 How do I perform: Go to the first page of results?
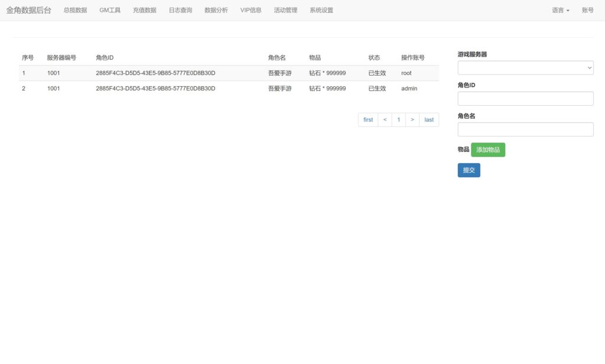point(367,119)
